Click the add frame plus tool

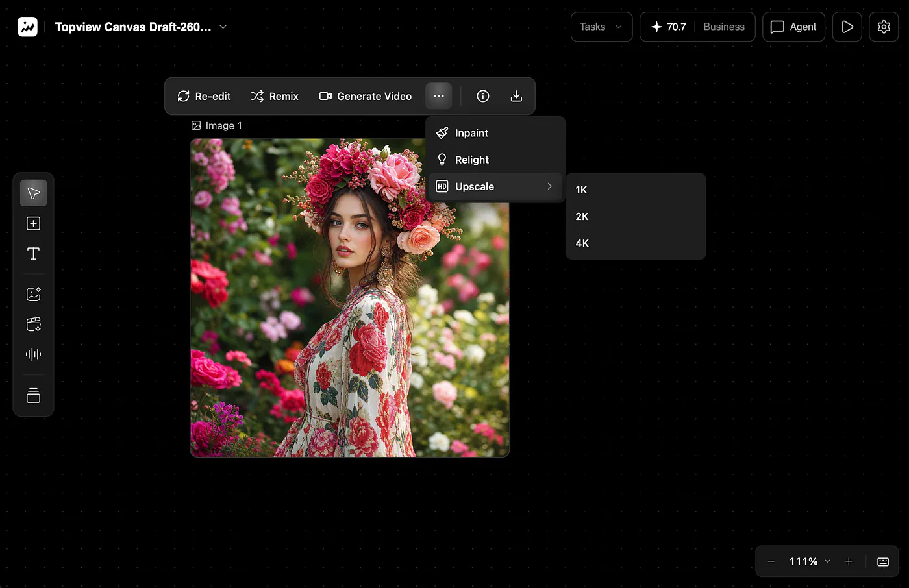[x=33, y=223]
